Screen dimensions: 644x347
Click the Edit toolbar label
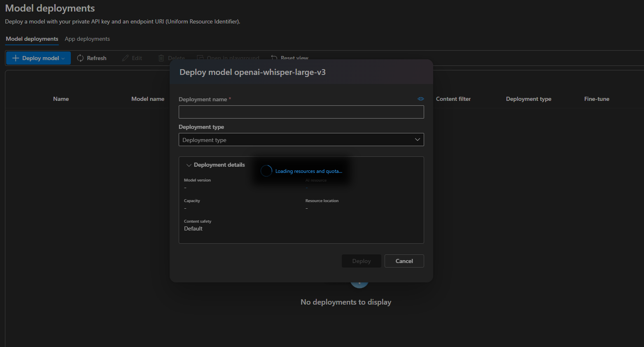pos(137,58)
